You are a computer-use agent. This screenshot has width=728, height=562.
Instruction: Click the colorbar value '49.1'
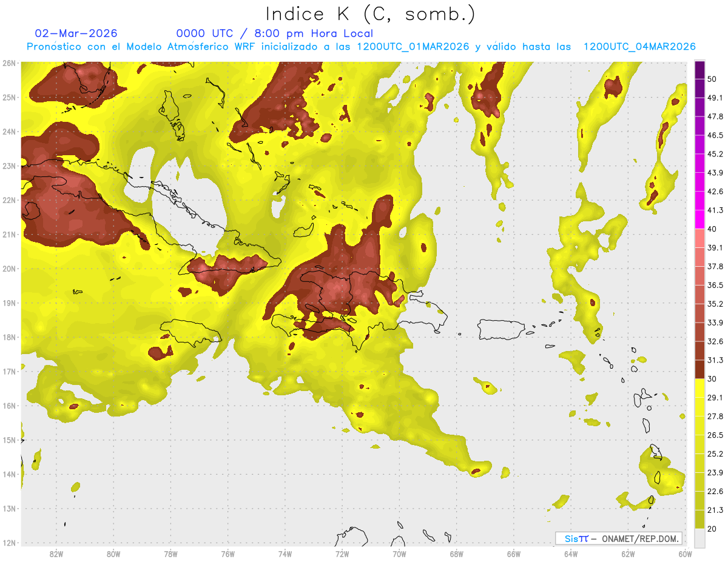tap(715, 98)
